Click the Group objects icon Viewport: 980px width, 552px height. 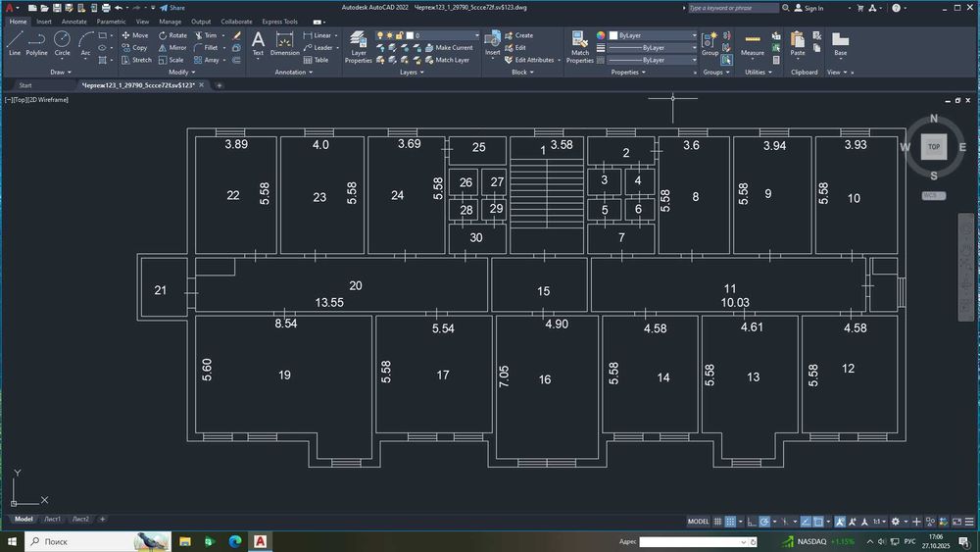[x=710, y=43]
